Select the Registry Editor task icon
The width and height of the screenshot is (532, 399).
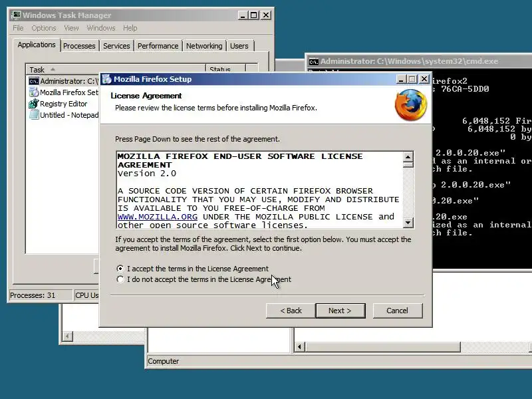click(x=34, y=104)
